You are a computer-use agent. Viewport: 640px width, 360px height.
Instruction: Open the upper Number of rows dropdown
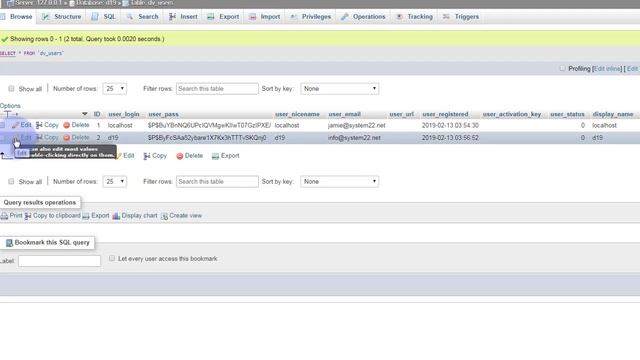114,89
